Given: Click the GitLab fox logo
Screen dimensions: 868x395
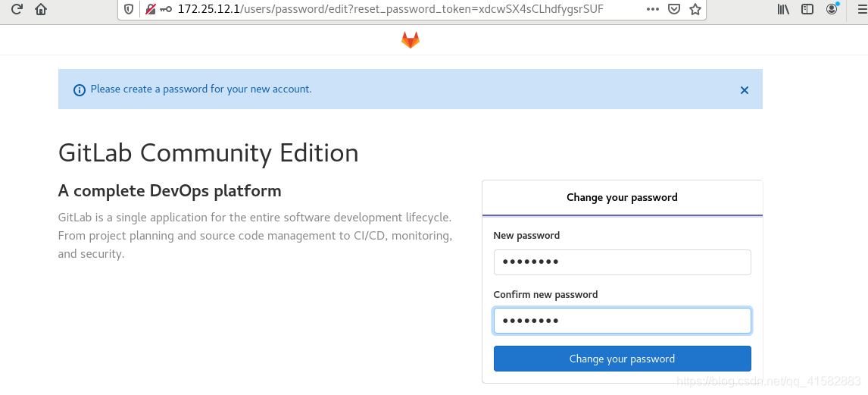Looking at the screenshot, I should click(x=411, y=40).
